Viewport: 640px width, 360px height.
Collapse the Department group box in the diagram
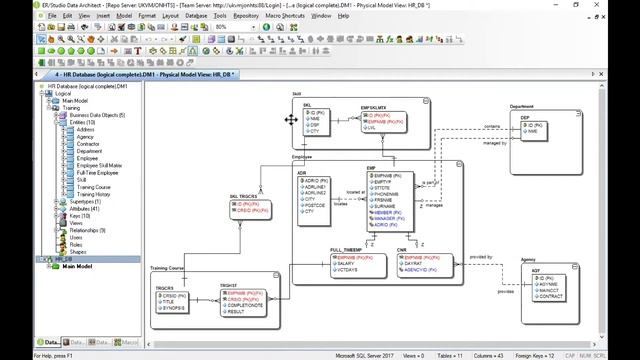pos(578,113)
